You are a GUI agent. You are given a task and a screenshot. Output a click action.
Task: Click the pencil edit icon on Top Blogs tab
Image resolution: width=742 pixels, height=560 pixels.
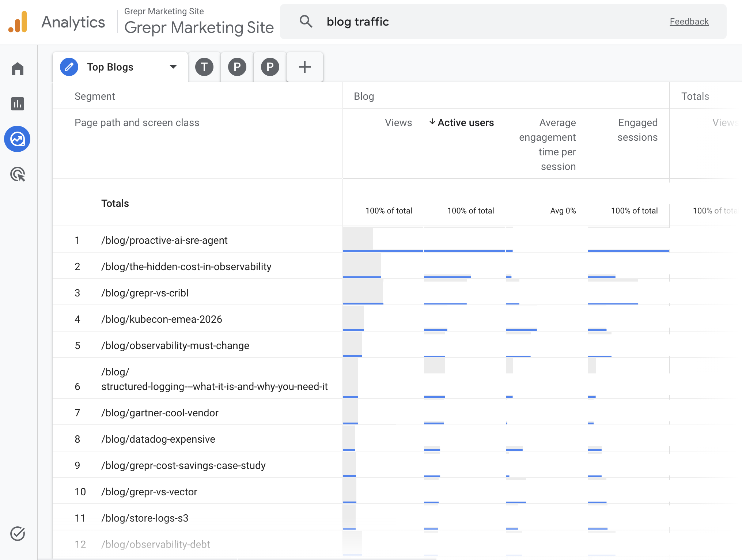tap(69, 67)
